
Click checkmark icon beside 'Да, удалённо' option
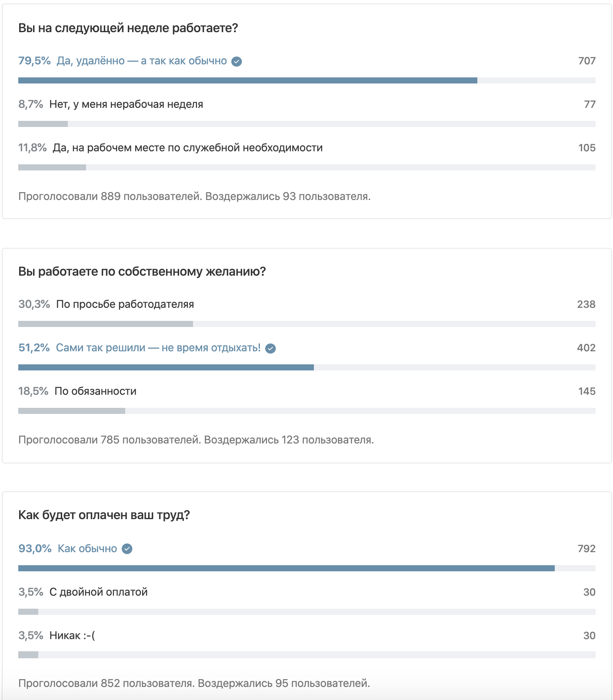[x=237, y=61]
